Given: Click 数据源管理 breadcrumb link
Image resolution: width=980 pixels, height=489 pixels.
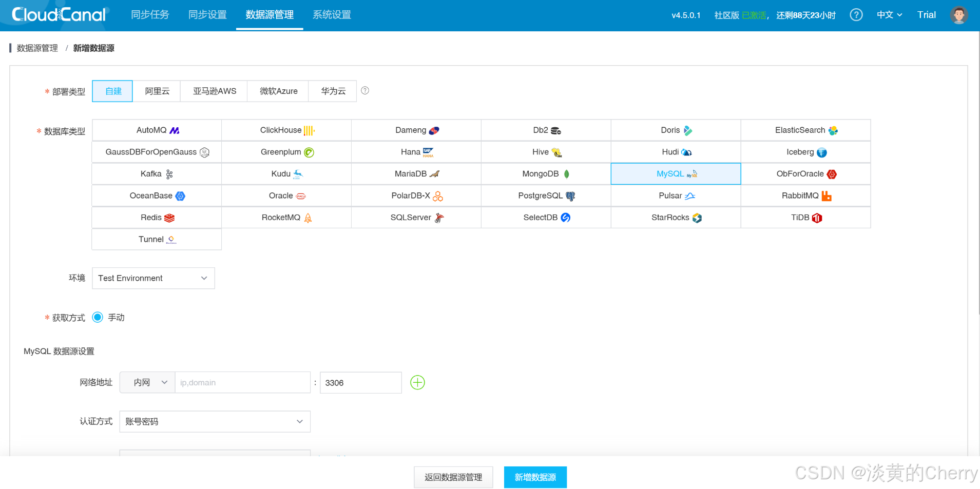Looking at the screenshot, I should tap(37, 48).
